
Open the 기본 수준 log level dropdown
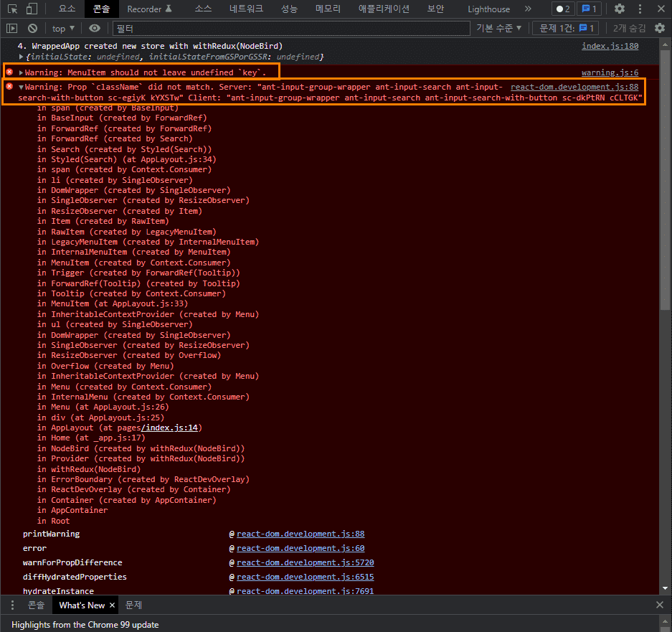click(x=499, y=28)
